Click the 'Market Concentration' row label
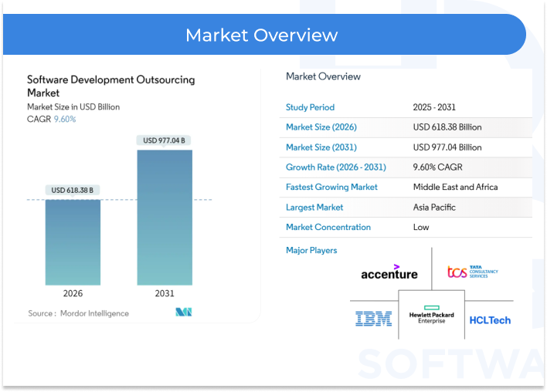The width and height of the screenshot is (547, 392). tap(328, 227)
